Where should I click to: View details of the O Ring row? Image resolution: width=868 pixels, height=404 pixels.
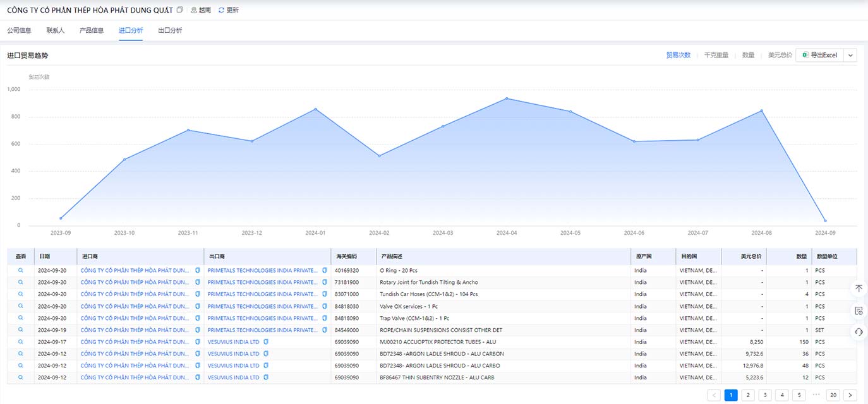pyautogui.click(x=20, y=270)
